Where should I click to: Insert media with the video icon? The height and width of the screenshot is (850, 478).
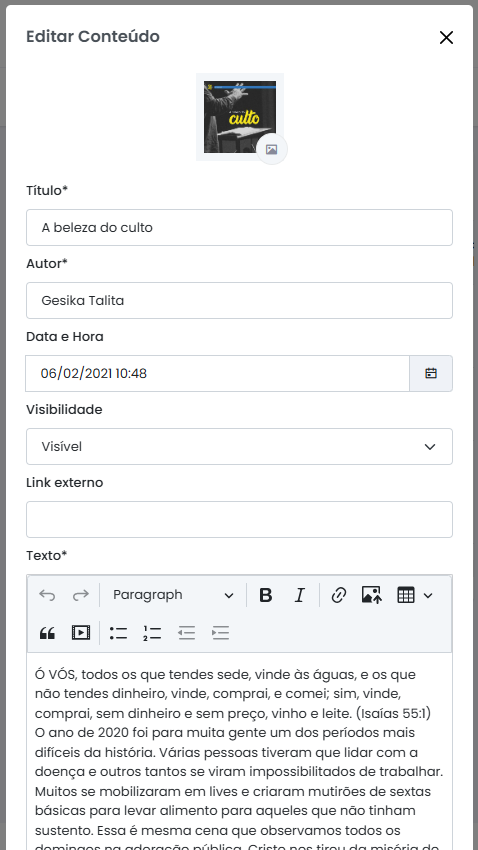click(x=81, y=633)
